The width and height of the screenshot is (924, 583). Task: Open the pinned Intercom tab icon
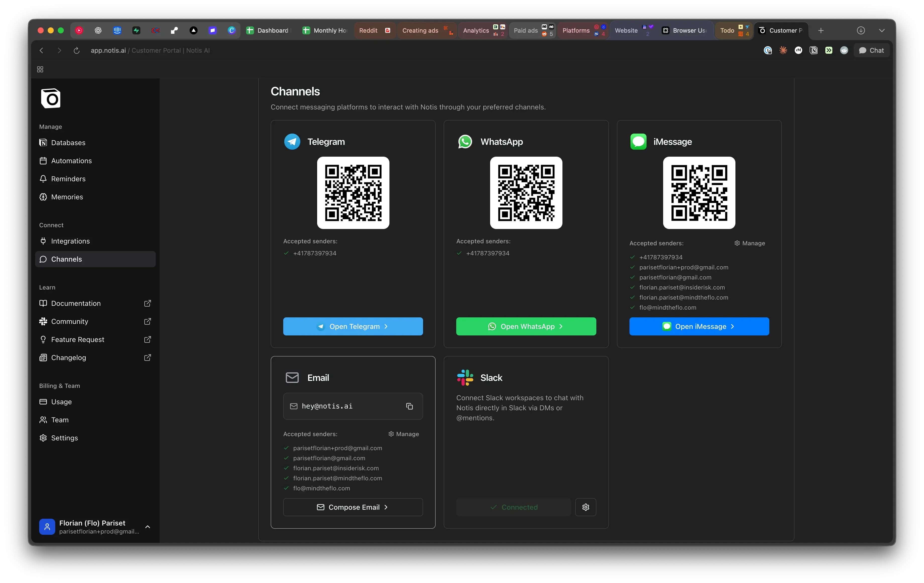pyautogui.click(x=117, y=30)
